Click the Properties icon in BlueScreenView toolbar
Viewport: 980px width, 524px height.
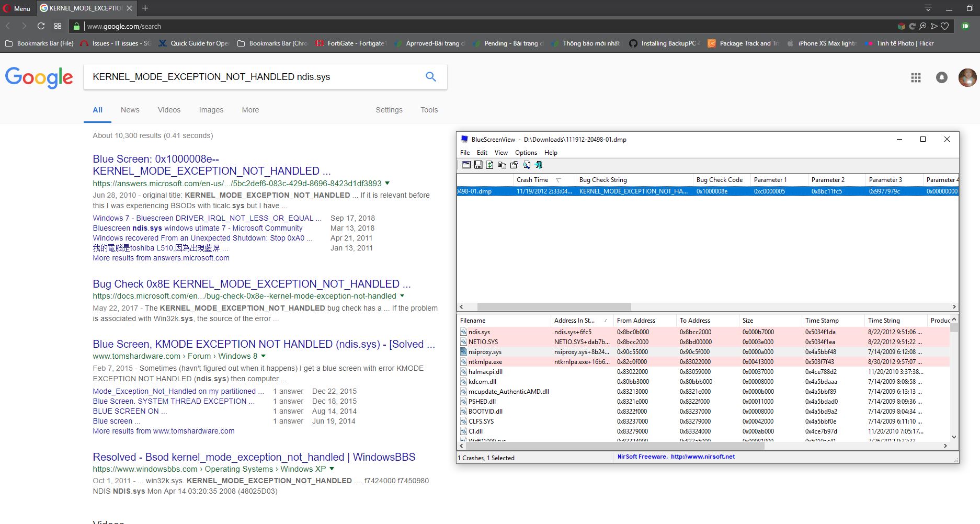tap(514, 165)
